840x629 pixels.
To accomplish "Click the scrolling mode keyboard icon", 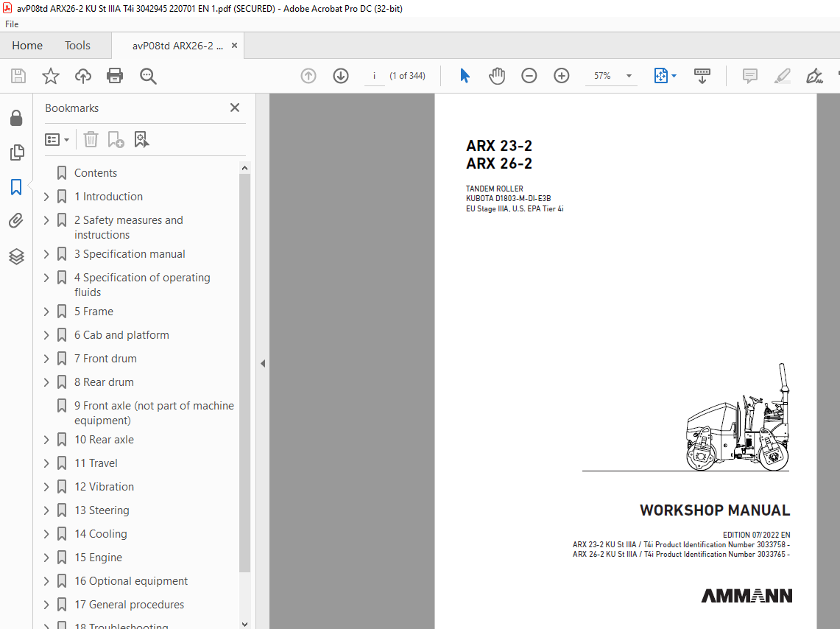I will 702,76.
